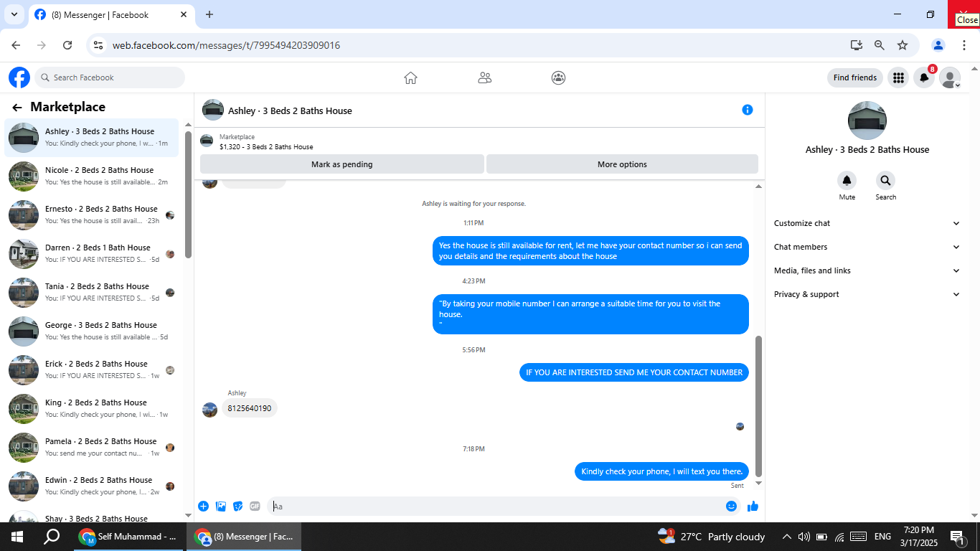Search within the Ashley conversation
The image size is (980, 551).
click(x=885, y=180)
